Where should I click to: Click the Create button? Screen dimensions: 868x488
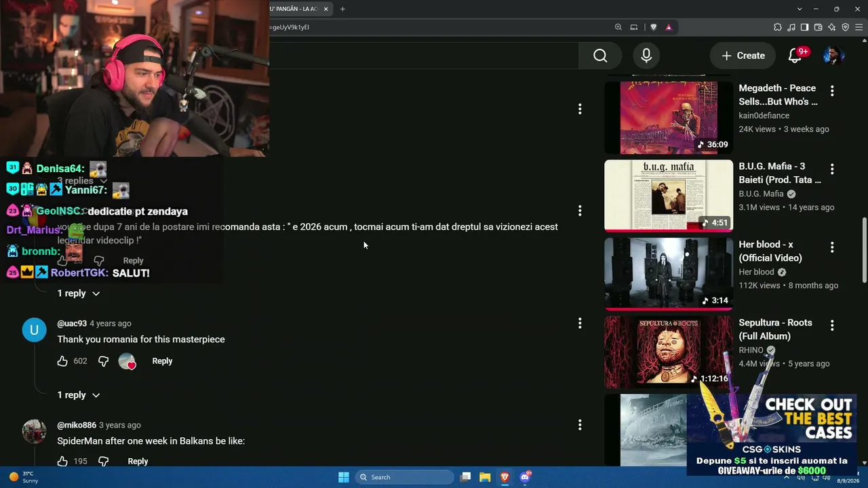[x=743, y=56]
